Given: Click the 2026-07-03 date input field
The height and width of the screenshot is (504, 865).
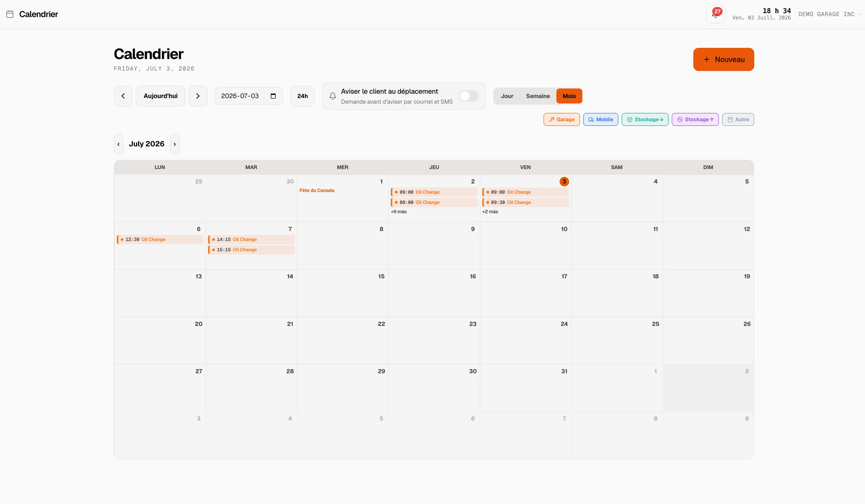Looking at the screenshot, I should [x=249, y=96].
